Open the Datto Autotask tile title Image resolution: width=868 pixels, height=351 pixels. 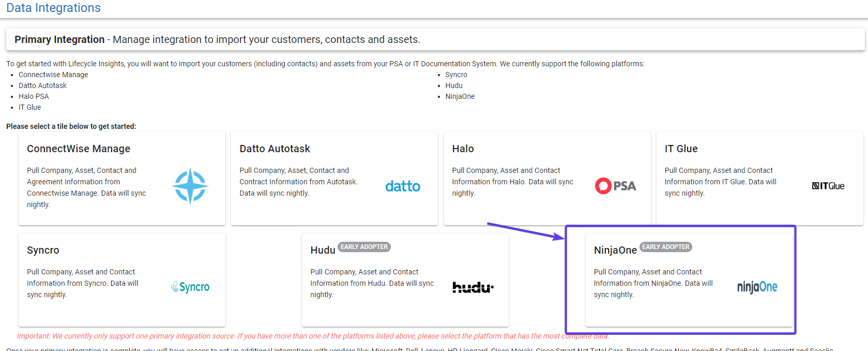275,149
